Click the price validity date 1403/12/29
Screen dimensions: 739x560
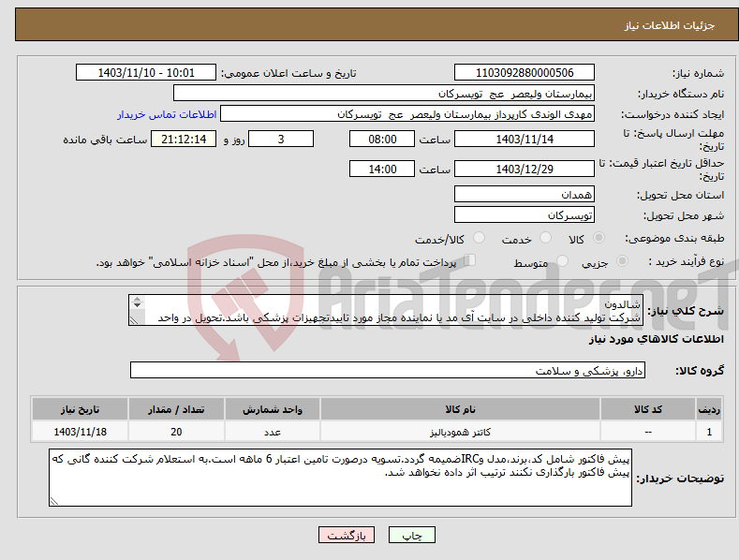click(525, 169)
